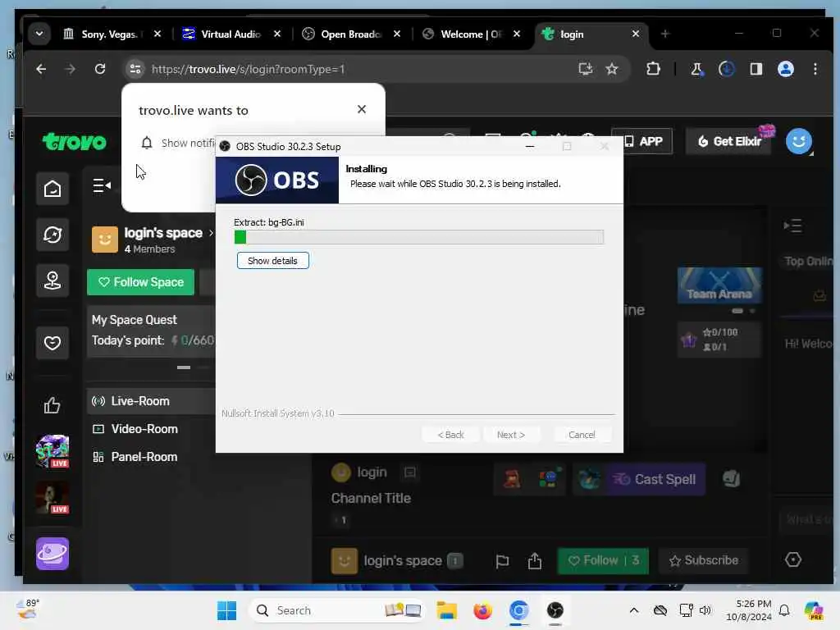Click the OBS installation progress bar

point(419,237)
